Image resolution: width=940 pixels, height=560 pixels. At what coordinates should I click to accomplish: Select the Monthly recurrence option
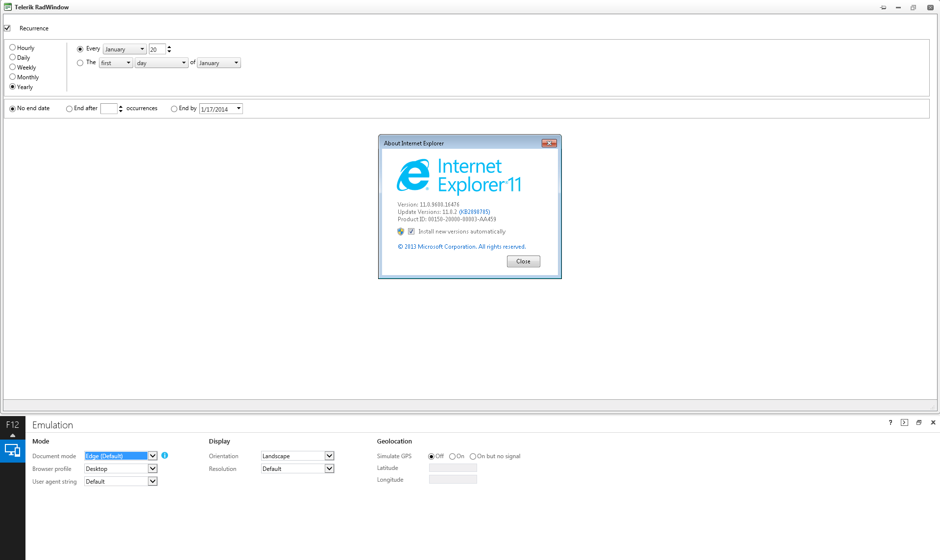click(x=13, y=77)
